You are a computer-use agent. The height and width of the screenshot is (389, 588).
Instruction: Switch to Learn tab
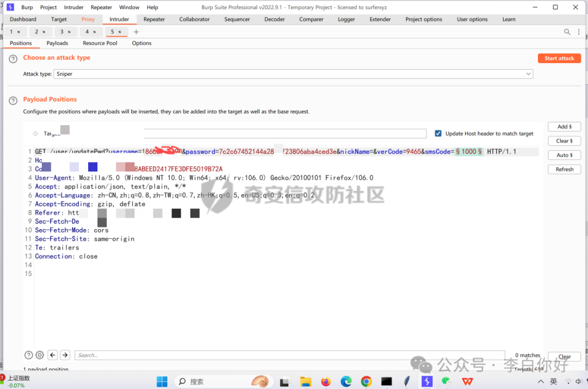[509, 19]
